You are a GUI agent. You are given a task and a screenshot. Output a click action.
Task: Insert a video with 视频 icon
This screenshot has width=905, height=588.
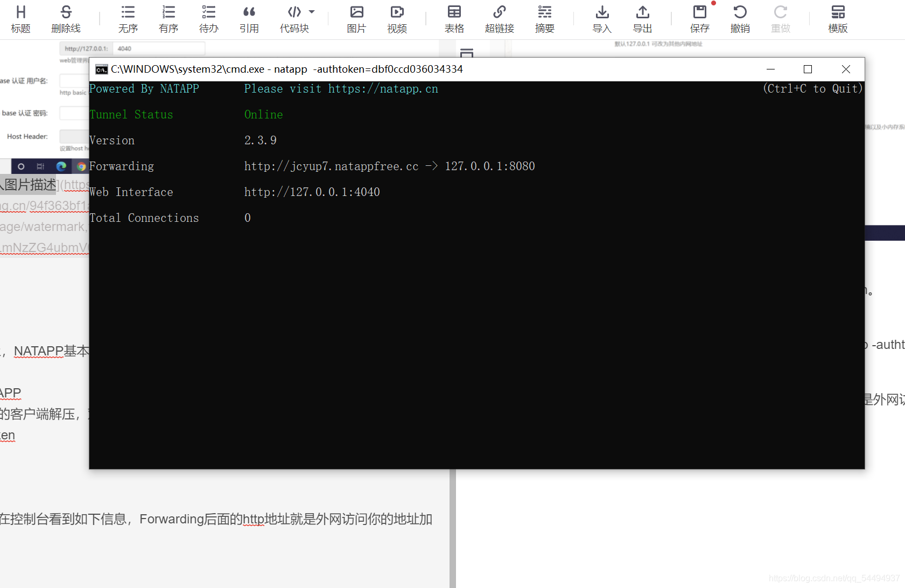click(397, 19)
